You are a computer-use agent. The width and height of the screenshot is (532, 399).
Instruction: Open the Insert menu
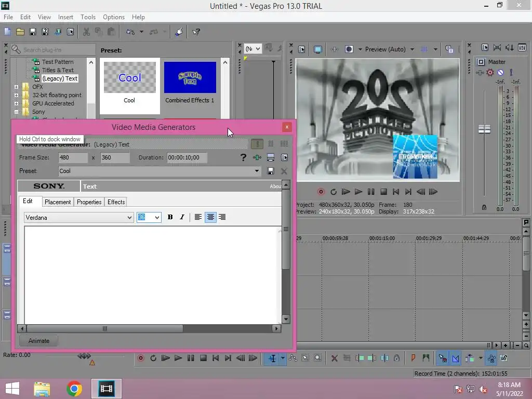[65, 17]
